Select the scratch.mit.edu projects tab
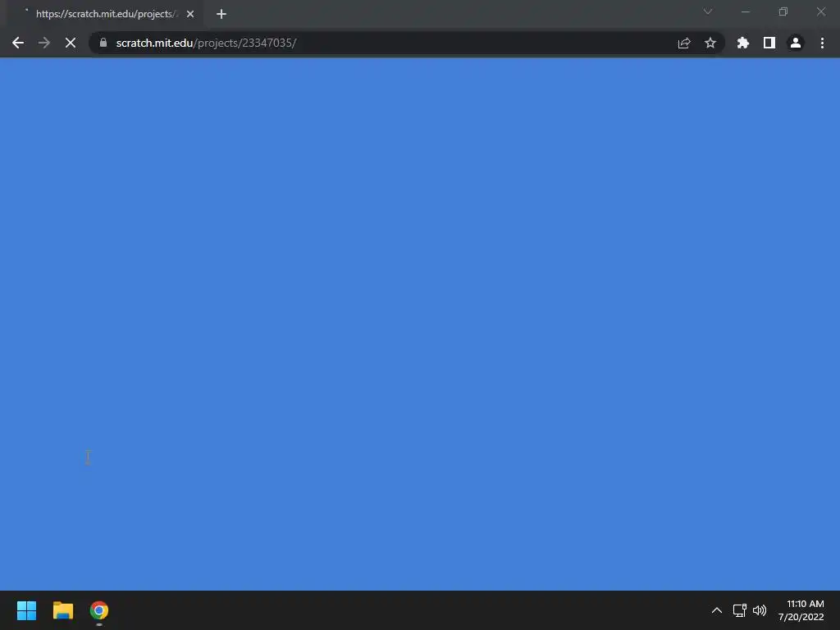Viewport: 840px width, 630px height. pos(104,14)
